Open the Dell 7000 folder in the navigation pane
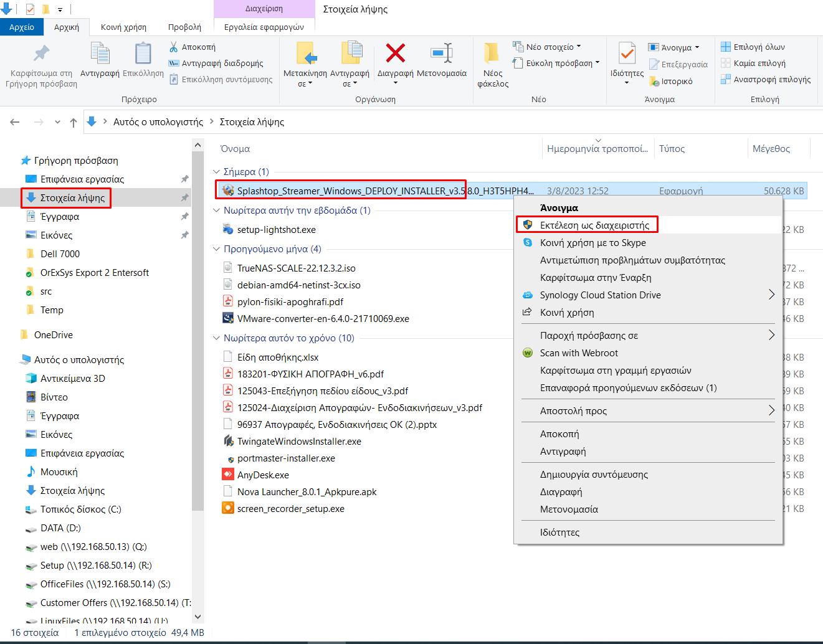 (60, 254)
